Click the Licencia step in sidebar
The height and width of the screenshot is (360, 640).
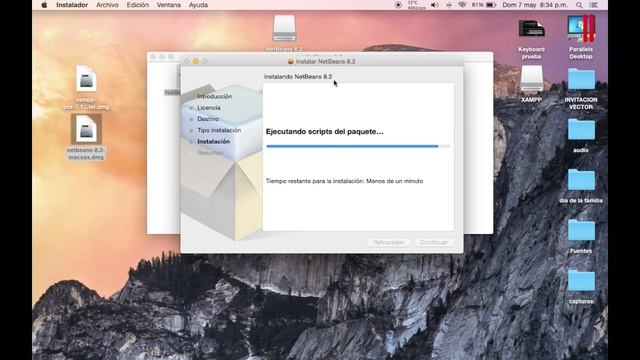209,108
